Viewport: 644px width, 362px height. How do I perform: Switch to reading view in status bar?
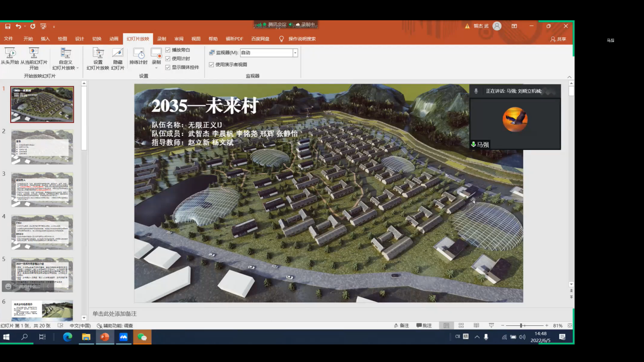click(x=476, y=325)
